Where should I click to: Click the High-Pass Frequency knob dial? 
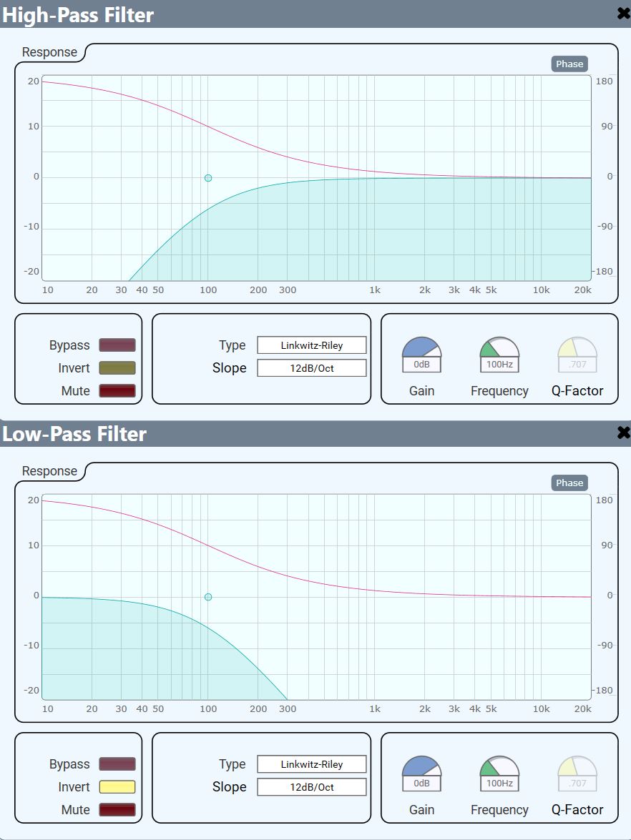pyautogui.click(x=499, y=347)
